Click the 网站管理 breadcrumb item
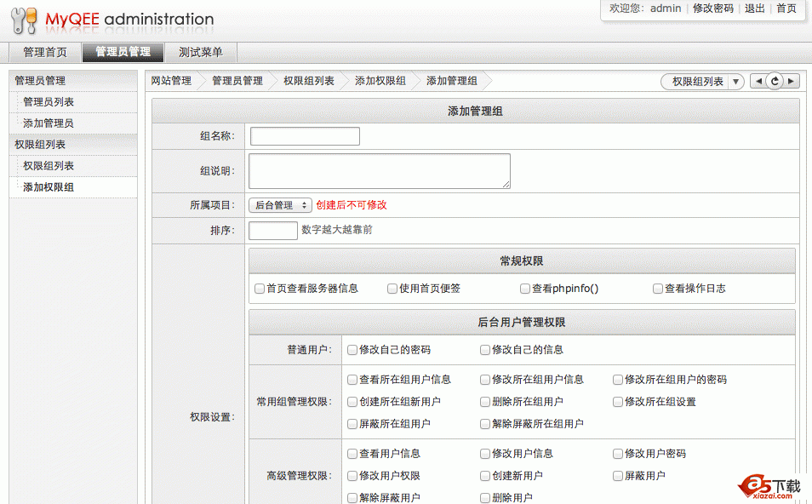The width and height of the screenshot is (812, 504). tap(171, 81)
